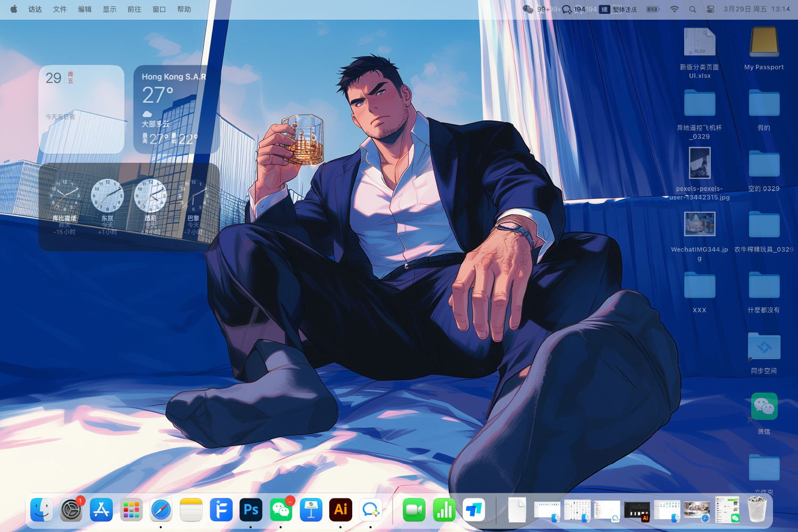Open WeChat from the Dock
The width and height of the screenshot is (798, 532).
[x=280, y=510]
